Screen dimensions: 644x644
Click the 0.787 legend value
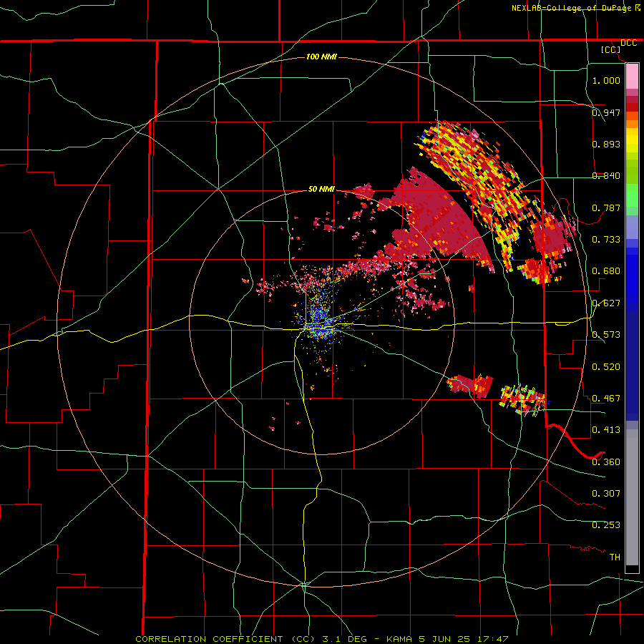click(606, 208)
